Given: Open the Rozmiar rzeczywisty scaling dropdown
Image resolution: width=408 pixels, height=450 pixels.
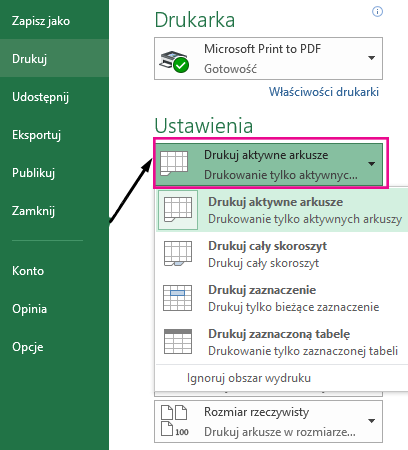Looking at the screenshot, I should click(x=268, y=422).
